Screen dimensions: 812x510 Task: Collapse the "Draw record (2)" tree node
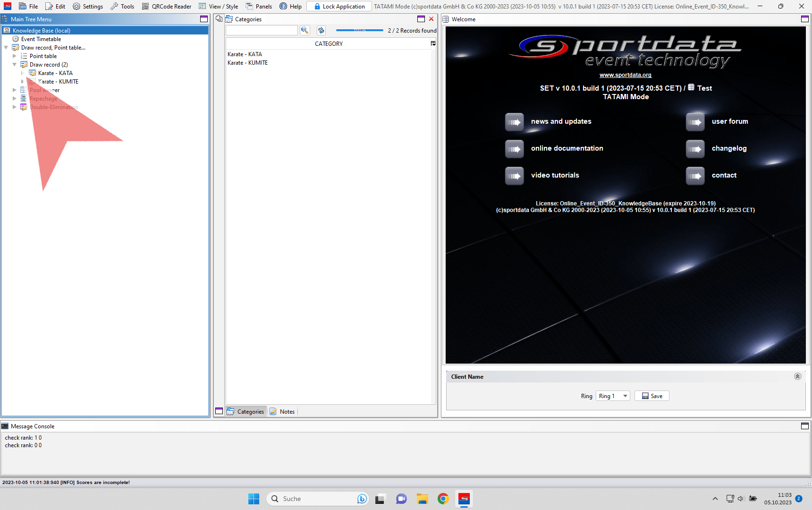pos(15,65)
